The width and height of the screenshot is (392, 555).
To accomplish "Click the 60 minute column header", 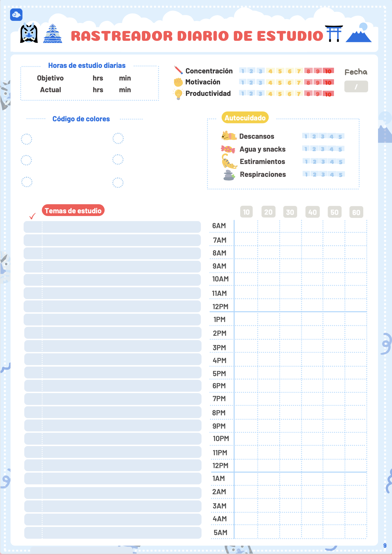I will [356, 212].
